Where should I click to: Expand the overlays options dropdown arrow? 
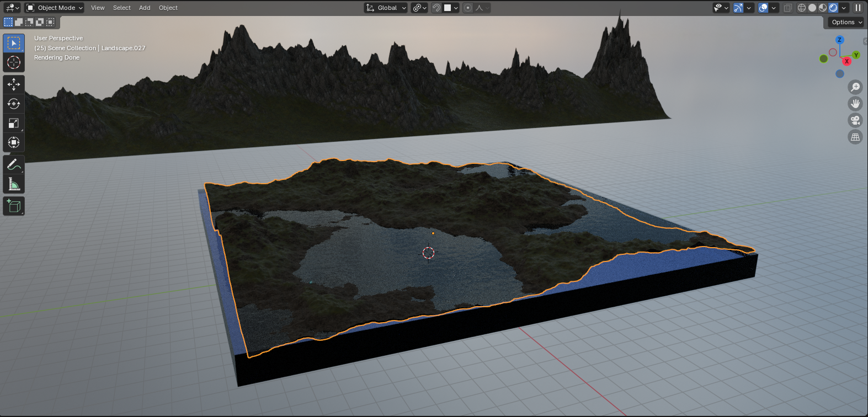(x=774, y=8)
